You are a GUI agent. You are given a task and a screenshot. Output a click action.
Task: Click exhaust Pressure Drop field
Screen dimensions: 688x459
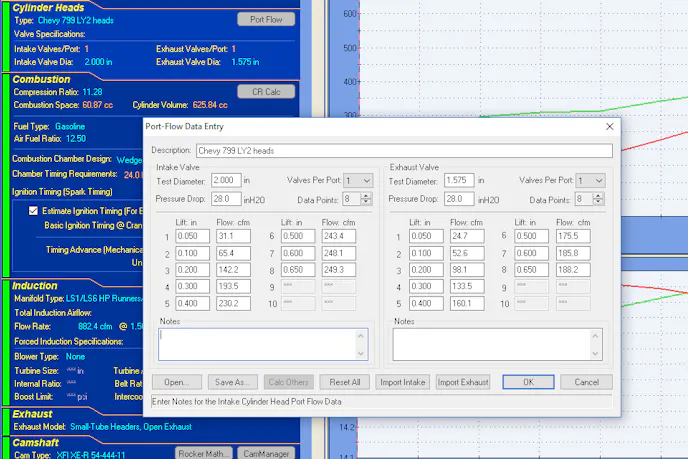tap(458, 199)
